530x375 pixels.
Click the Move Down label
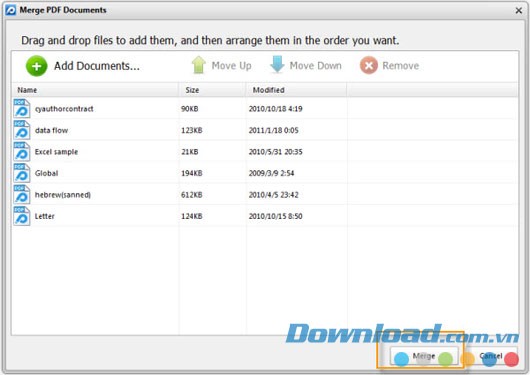pyautogui.click(x=315, y=66)
